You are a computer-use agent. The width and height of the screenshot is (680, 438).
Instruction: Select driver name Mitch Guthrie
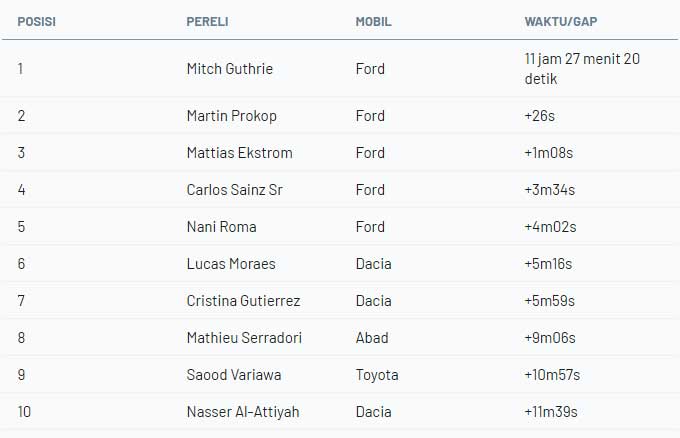[x=230, y=69]
